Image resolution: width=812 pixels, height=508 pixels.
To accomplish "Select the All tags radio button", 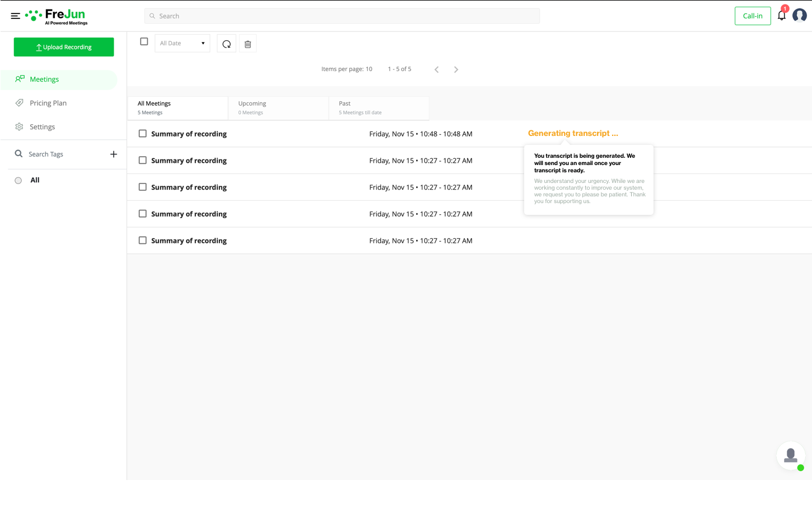I will pos(18,180).
